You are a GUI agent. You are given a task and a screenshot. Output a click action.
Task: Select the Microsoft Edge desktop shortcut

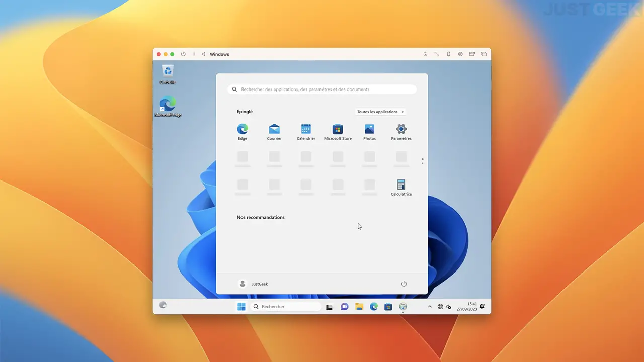[168, 107]
